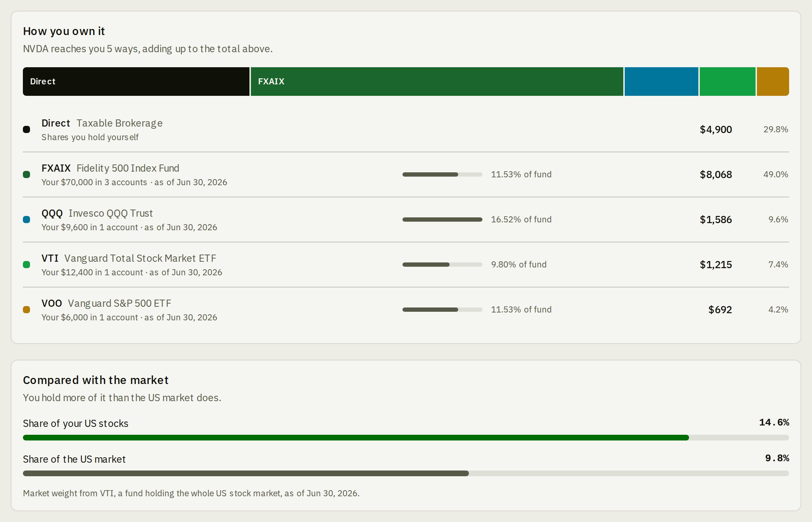
Task: Click the dark green dot beside FXAIX
Action: point(26,174)
